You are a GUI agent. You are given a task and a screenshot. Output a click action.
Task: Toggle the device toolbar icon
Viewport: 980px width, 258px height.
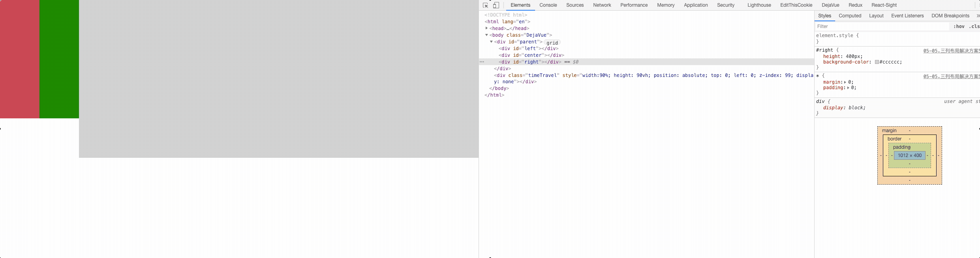tap(496, 5)
